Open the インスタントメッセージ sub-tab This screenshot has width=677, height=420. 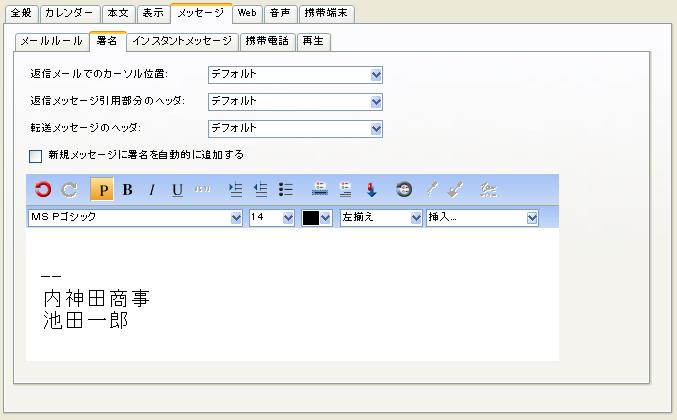pos(182,42)
